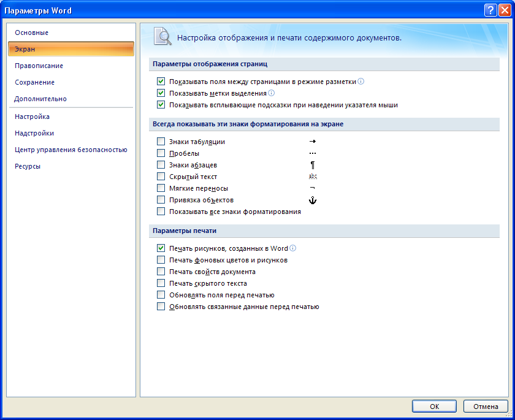Enable 'Печать фоновых цветов и рисунков'
The image size is (515, 420).
(x=161, y=260)
